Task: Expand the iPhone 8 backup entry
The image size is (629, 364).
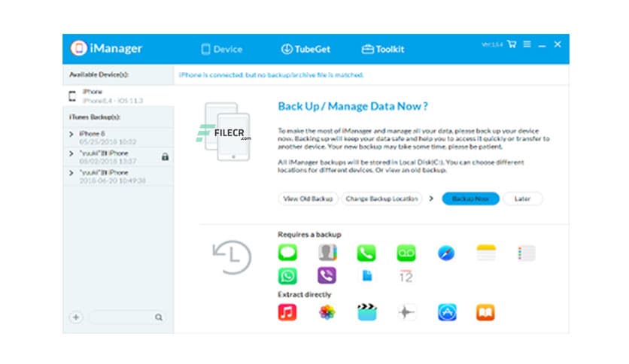Action: (x=71, y=134)
